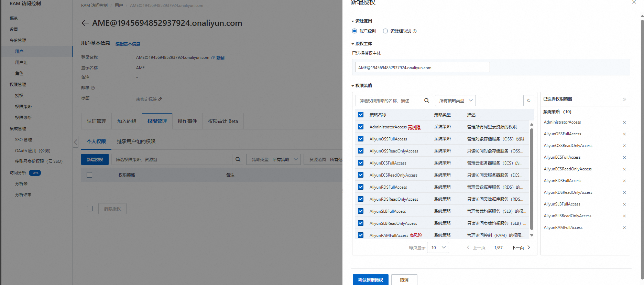Click the search icon in policy filter

427,101
